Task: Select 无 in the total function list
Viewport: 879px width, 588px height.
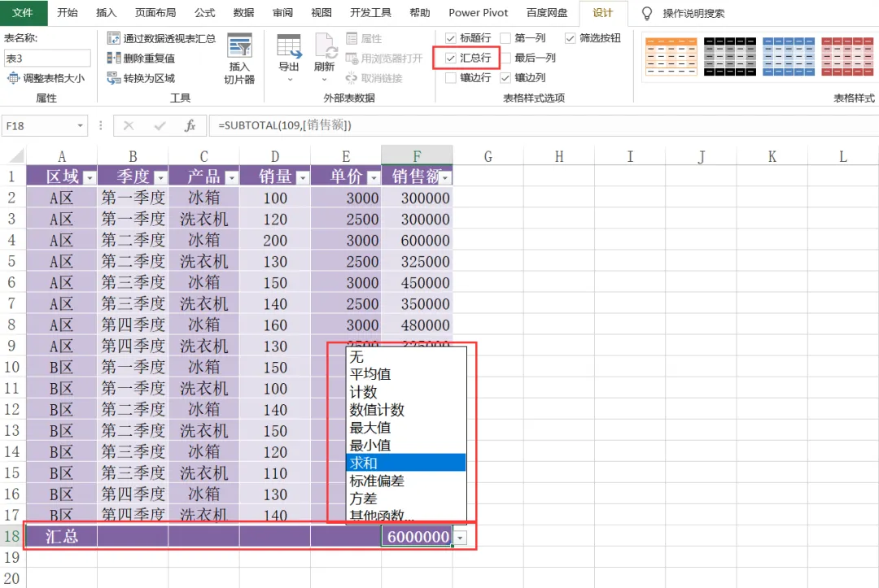Action: (x=406, y=356)
